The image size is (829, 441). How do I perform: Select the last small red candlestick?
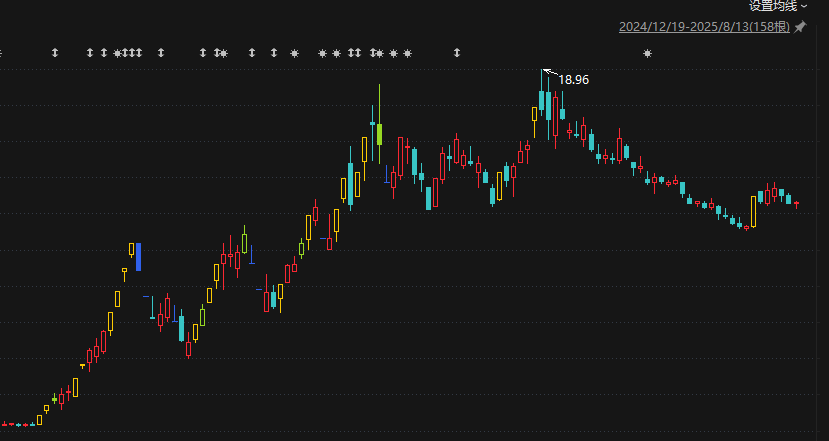[796, 204]
